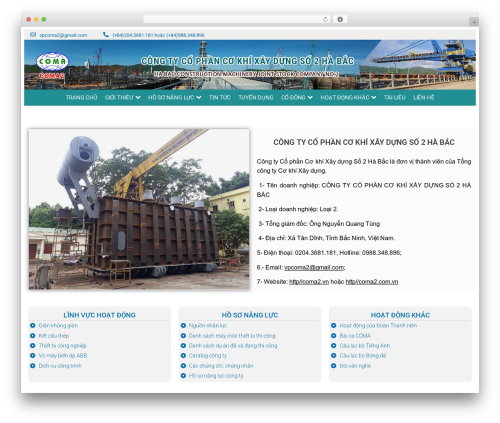Open the Liên hệ menu item

424,97
